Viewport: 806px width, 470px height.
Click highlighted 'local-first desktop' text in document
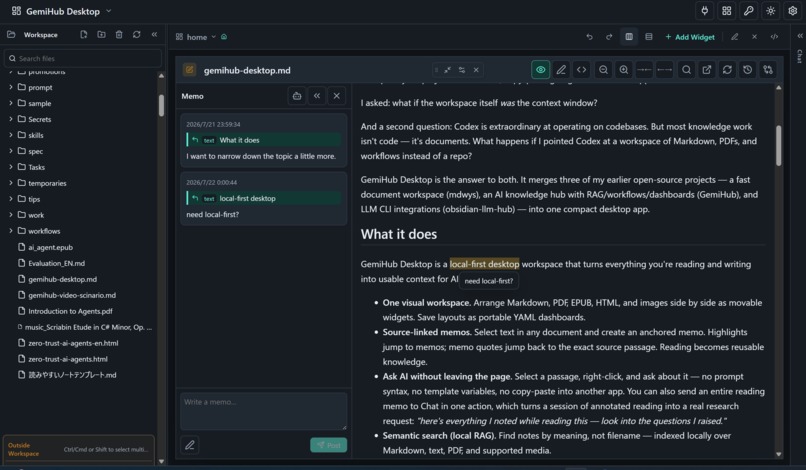click(484, 264)
